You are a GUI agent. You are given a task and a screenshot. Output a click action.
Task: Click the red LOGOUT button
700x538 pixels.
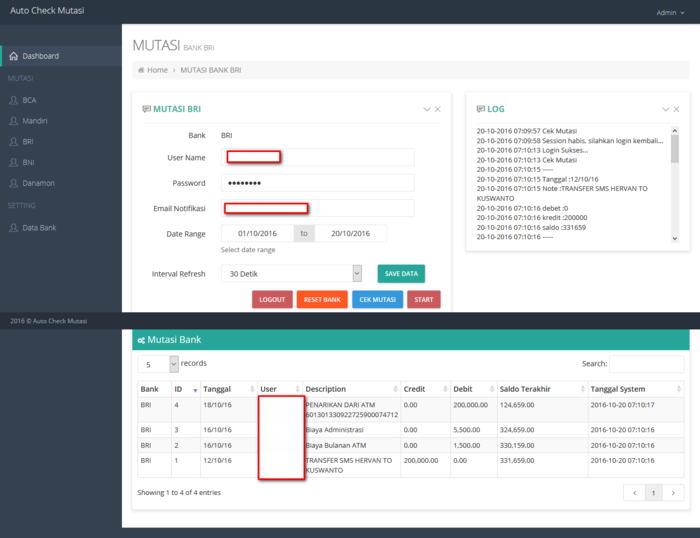click(x=271, y=299)
